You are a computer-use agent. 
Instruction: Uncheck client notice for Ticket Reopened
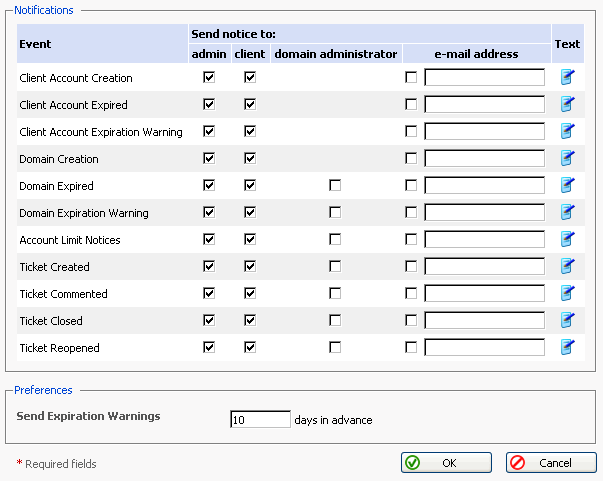[250, 348]
